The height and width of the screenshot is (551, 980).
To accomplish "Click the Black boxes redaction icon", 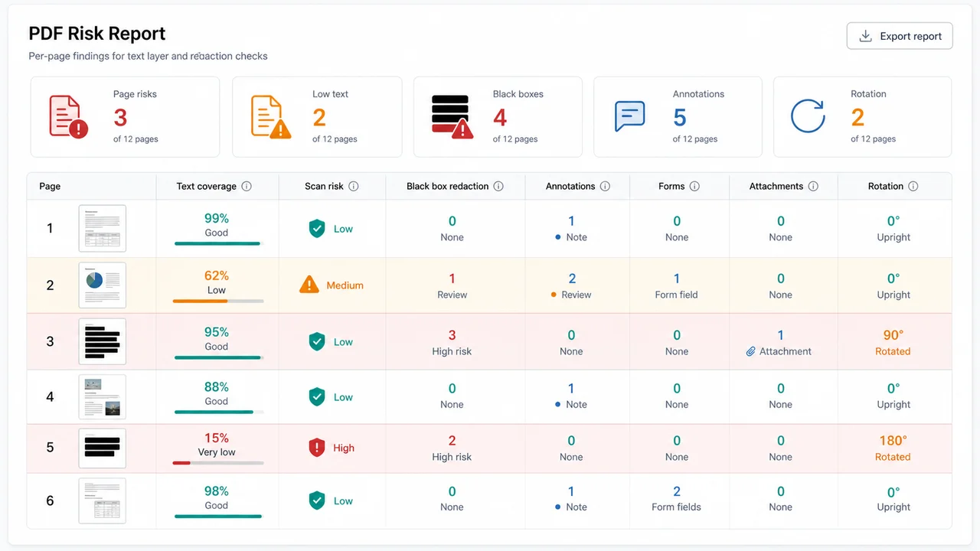I will pos(452,116).
